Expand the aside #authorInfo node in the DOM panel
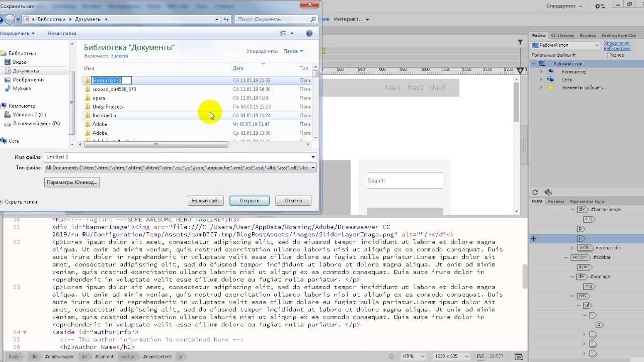The height and width of the screenshot is (362, 644). click(x=572, y=248)
